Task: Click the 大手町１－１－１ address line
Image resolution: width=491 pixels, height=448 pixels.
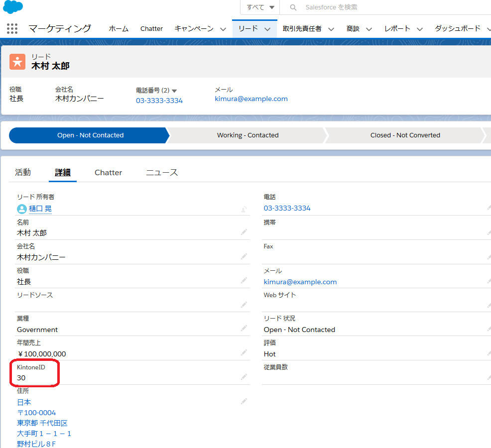Action: click(44, 434)
